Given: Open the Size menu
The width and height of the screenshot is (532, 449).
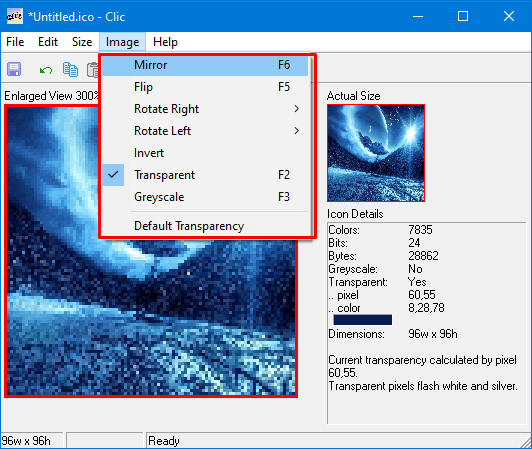Looking at the screenshot, I should [x=82, y=42].
